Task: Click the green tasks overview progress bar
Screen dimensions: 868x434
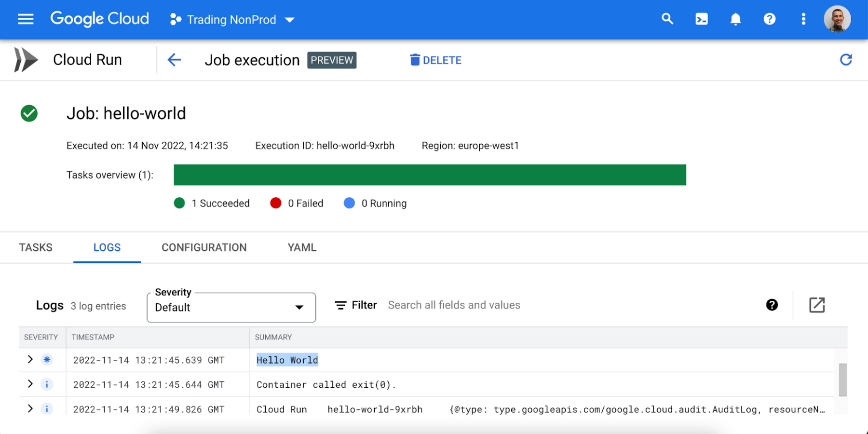Action: coord(430,175)
